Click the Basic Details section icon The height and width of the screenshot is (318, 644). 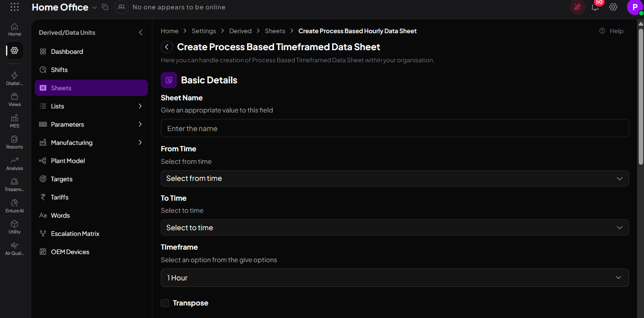(x=169, y=80)
